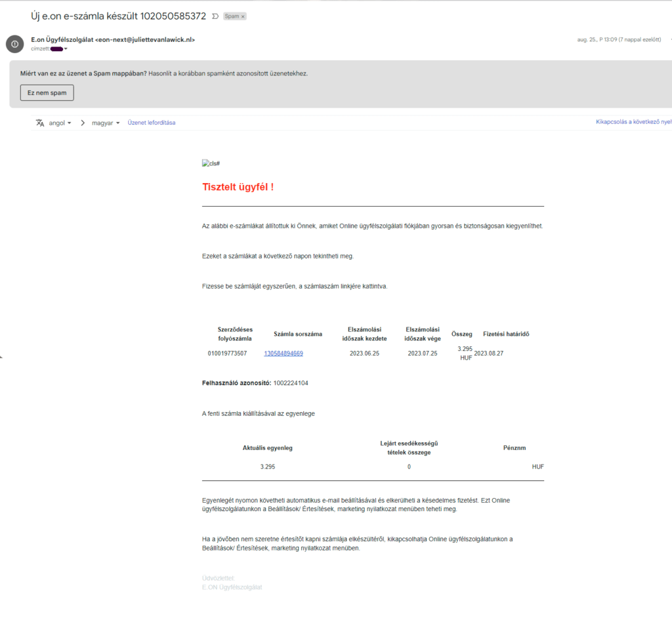Remove the Spam label with its x
Screen dimensions: 672x620
click(243, 16)
